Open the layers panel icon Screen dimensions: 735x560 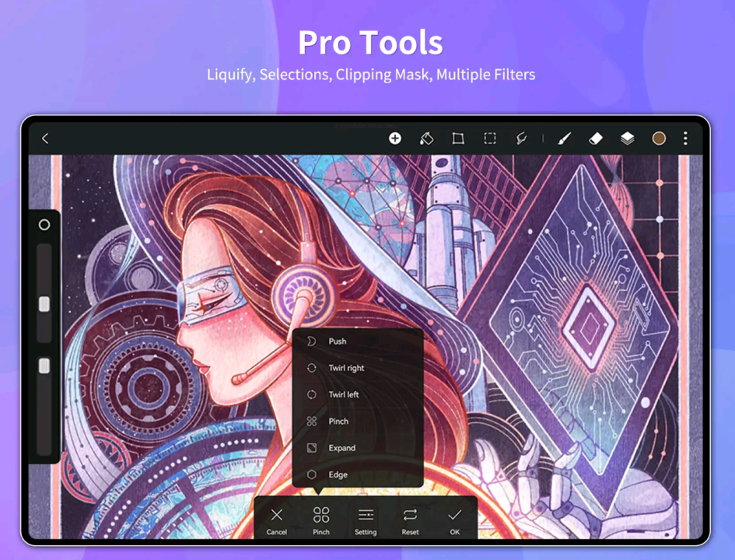pos(627,138)
